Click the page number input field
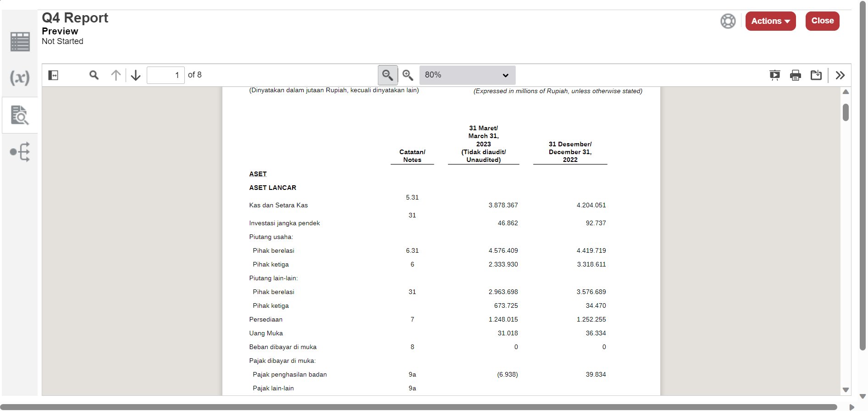868x411 pixels. (x=166, y=75)
